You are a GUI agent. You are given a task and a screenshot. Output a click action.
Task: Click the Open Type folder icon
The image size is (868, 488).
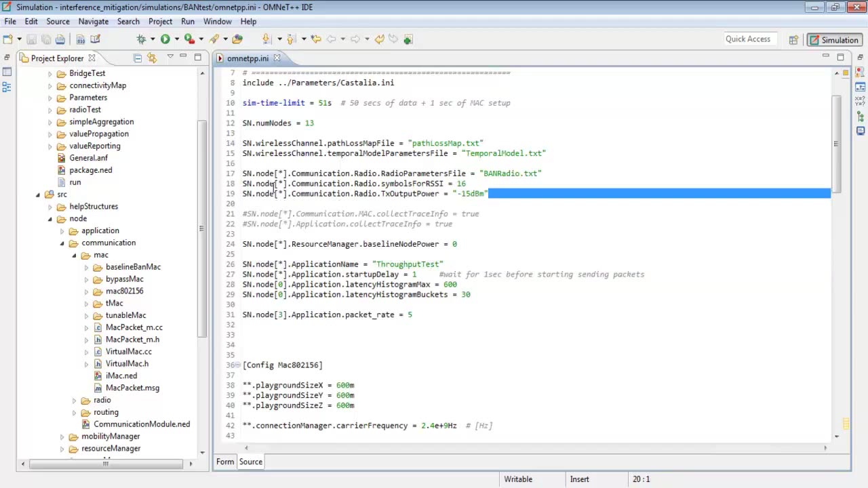[237, 39]
